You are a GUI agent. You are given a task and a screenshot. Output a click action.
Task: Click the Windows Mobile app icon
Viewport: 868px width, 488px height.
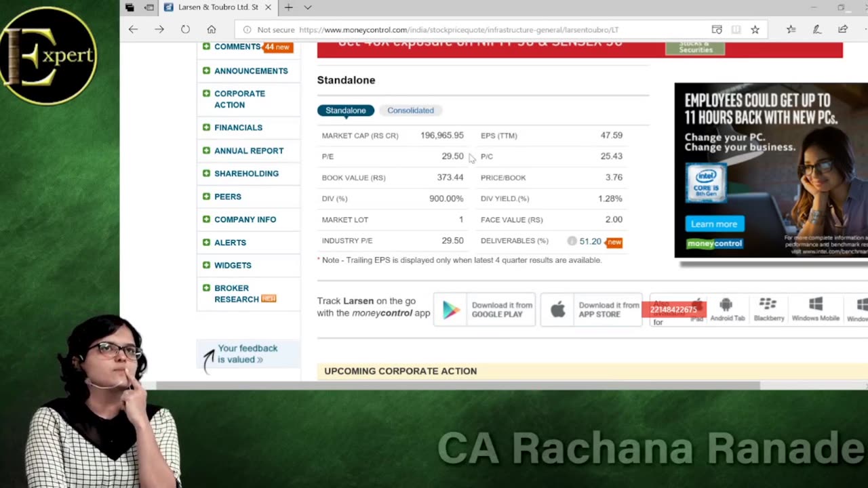tap(816, 309)
